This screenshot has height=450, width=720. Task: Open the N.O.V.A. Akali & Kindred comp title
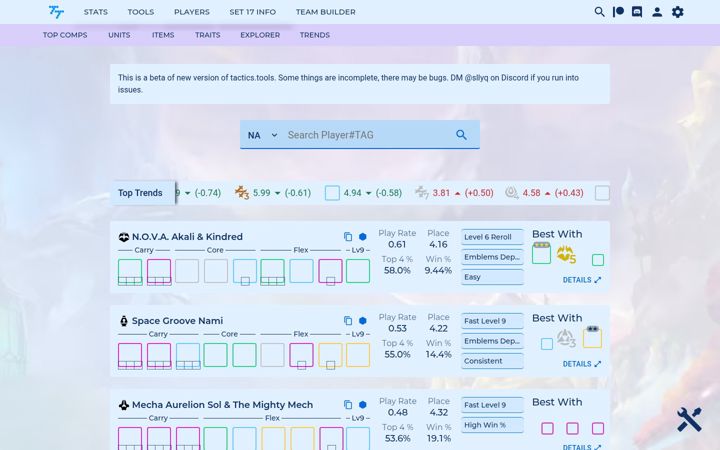coord(187,237)
